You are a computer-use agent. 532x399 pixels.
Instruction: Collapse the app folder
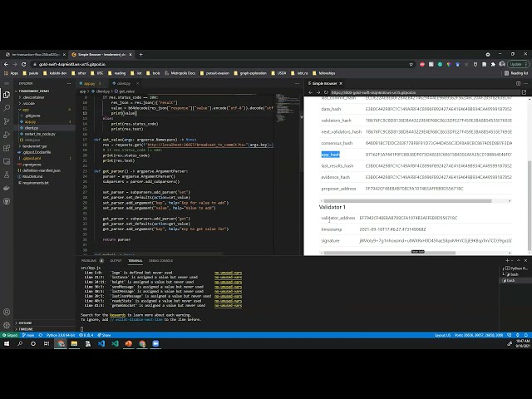click(x=26, y=110)
